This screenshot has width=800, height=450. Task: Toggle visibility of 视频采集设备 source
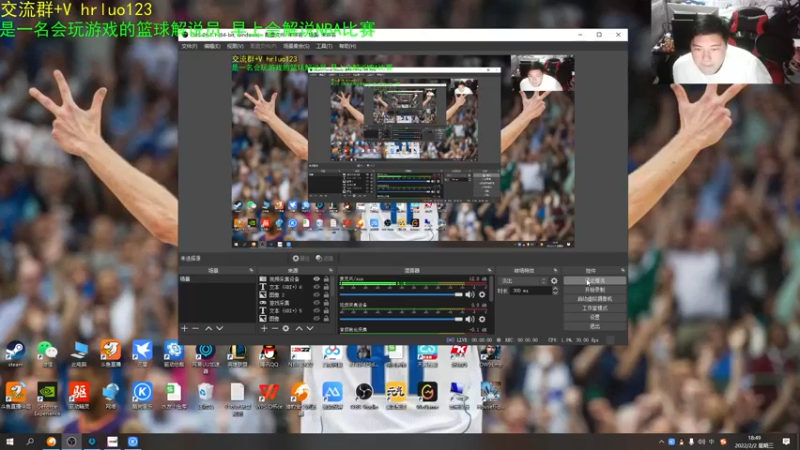click(316, 279)
